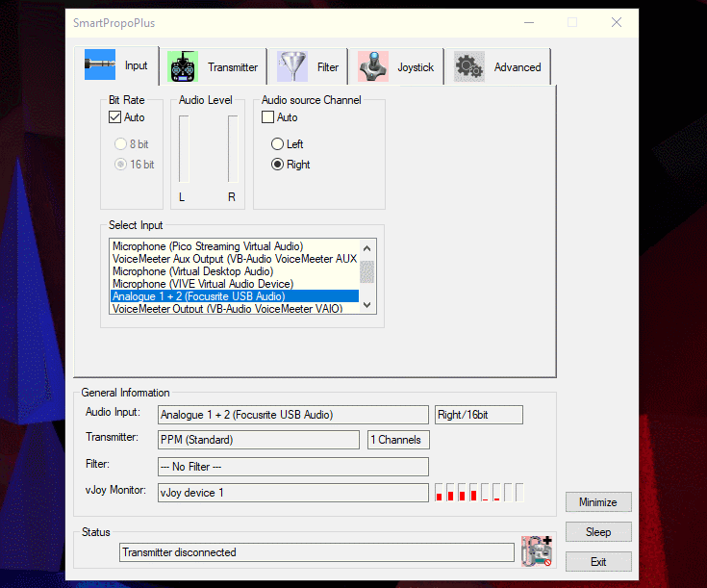707x588 pixels.
Task: Select VoiceMeeter Aux Output input
Action: (235, 259)
